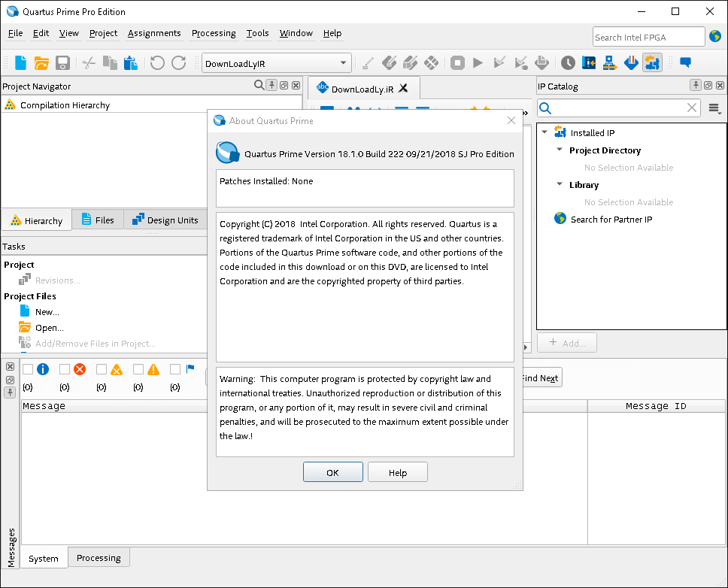Screen dimensions: 728x588
Task: Toggle the Warning messages filter checkbox
Action: point(138,369)
